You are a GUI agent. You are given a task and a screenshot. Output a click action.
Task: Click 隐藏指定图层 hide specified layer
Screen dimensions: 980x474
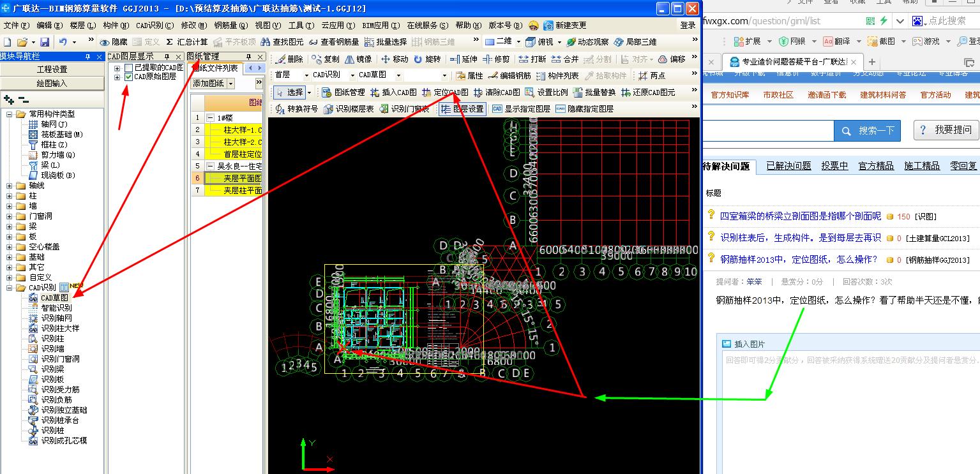click(x=584, y=108)
